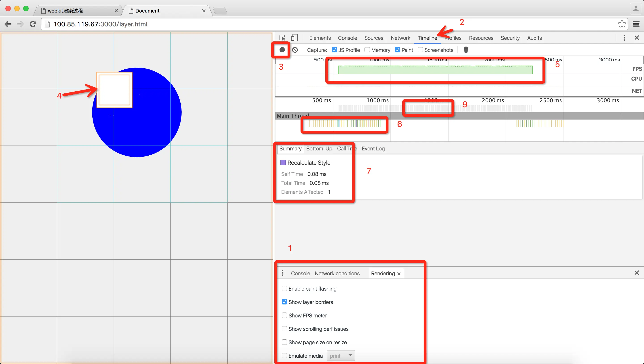Open the Emulate media print dropdown
Screen dimensions: 644x364
[x=341, y=355]
